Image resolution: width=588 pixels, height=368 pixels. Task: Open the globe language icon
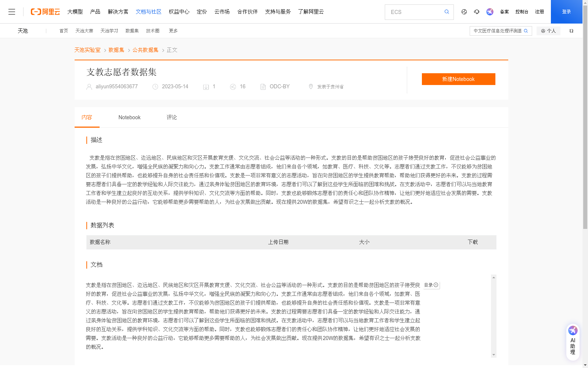pos(464,12)
